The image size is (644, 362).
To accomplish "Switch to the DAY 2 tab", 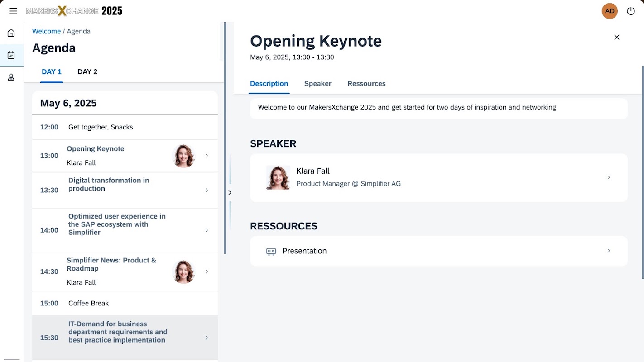I will (x=87, y=71).
